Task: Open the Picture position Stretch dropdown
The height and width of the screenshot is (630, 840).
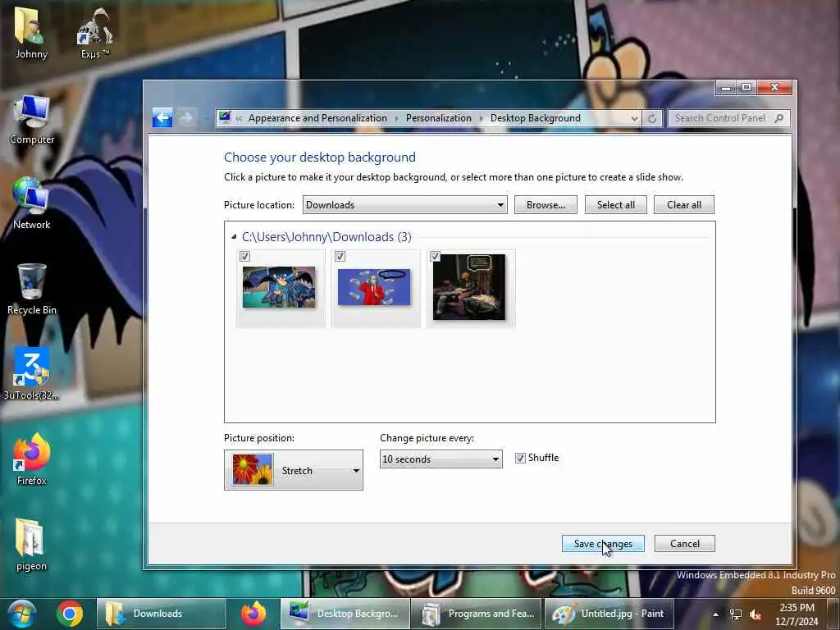Action: click(294, 470)
